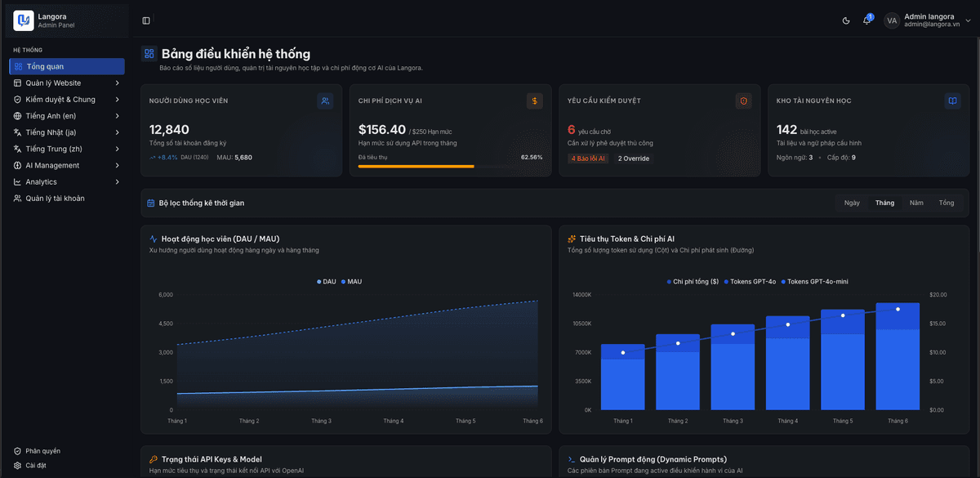This screenshot has width=980, height=478.
Task: Click the Tiếng Nhật translate icon
Action: [x=18, y=132]
